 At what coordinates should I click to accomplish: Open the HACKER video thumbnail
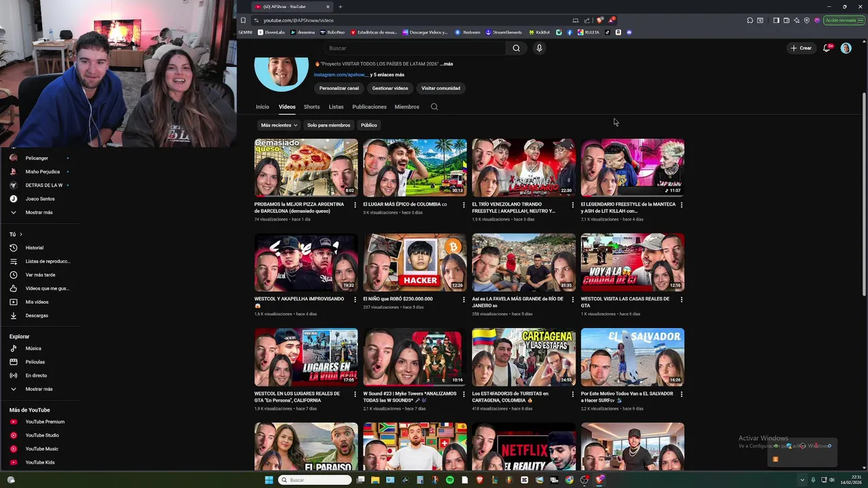pos(414,262)
